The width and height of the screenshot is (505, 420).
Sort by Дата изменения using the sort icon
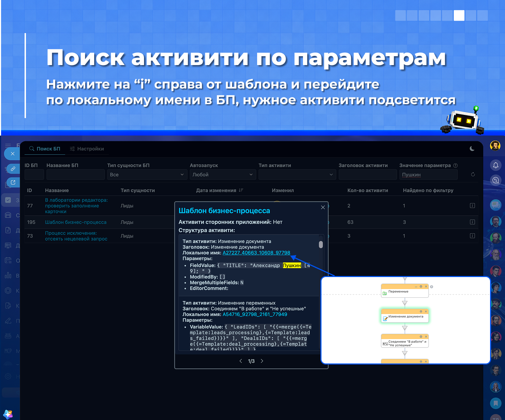tap(241, 190)
